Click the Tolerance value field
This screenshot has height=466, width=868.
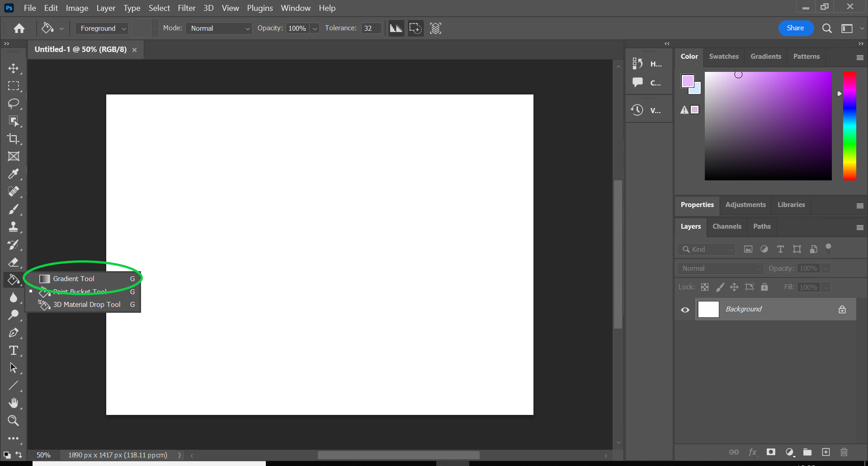pyautogui.click(x=371, y=28)
